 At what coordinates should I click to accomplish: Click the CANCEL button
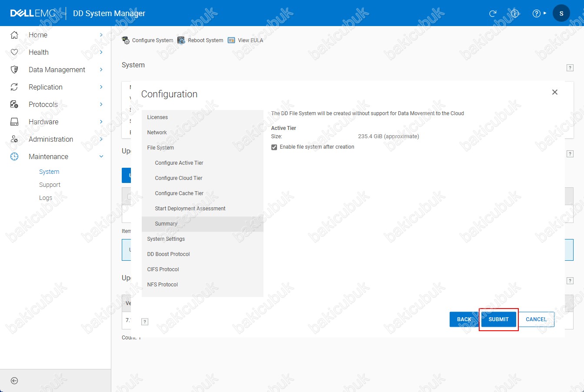536,319
